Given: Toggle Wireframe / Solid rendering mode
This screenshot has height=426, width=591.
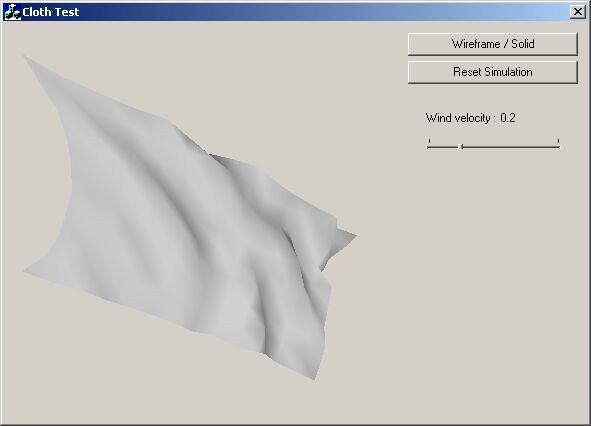Looking at the screenshot, I should tap(493, 44).
